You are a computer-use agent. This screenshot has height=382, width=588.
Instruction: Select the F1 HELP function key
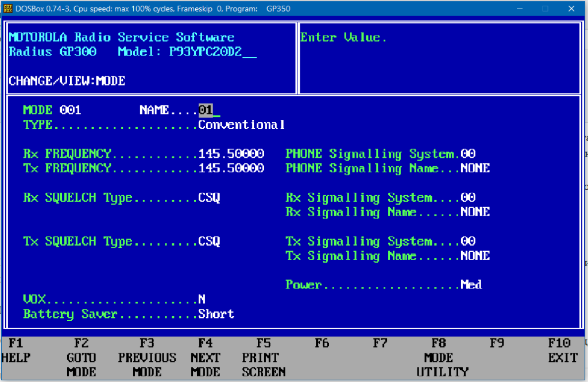[x=16, y=350]
